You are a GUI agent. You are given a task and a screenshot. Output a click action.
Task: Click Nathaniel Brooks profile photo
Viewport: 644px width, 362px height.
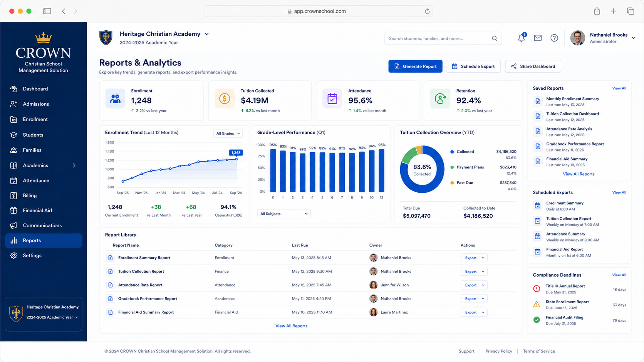pos(577,38)
